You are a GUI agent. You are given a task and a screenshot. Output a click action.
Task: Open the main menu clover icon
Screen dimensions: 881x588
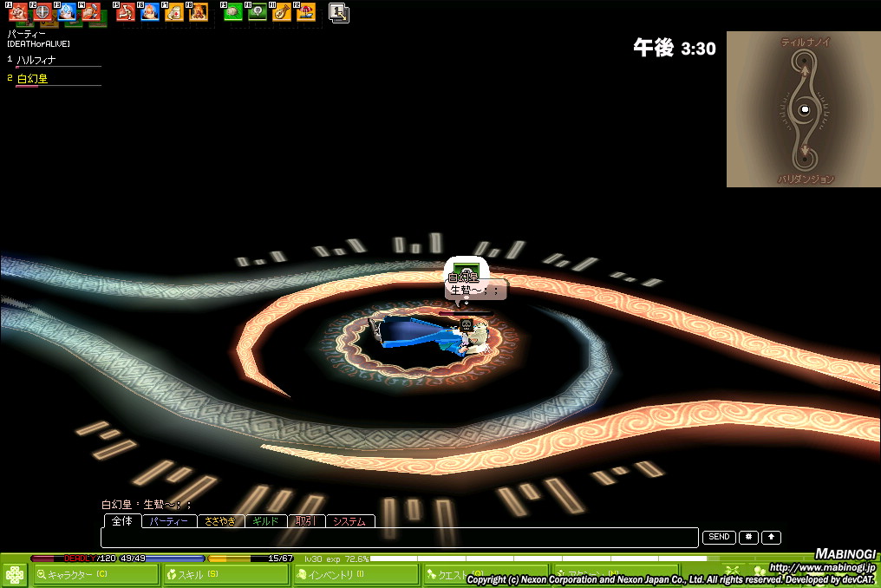tap(15, 574)
